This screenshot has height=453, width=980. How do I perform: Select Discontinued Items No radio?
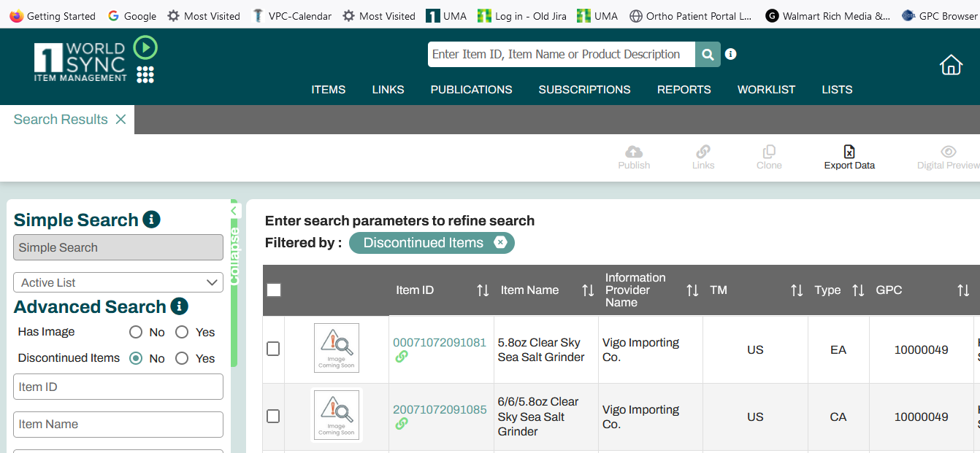point(136,358)
